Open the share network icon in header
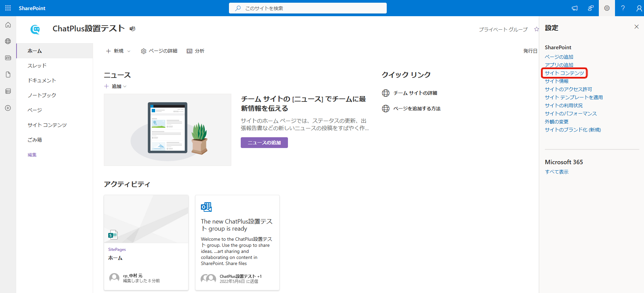Viewport: 644px width, 293px height. pyautogui.click(x=591, y=8)
